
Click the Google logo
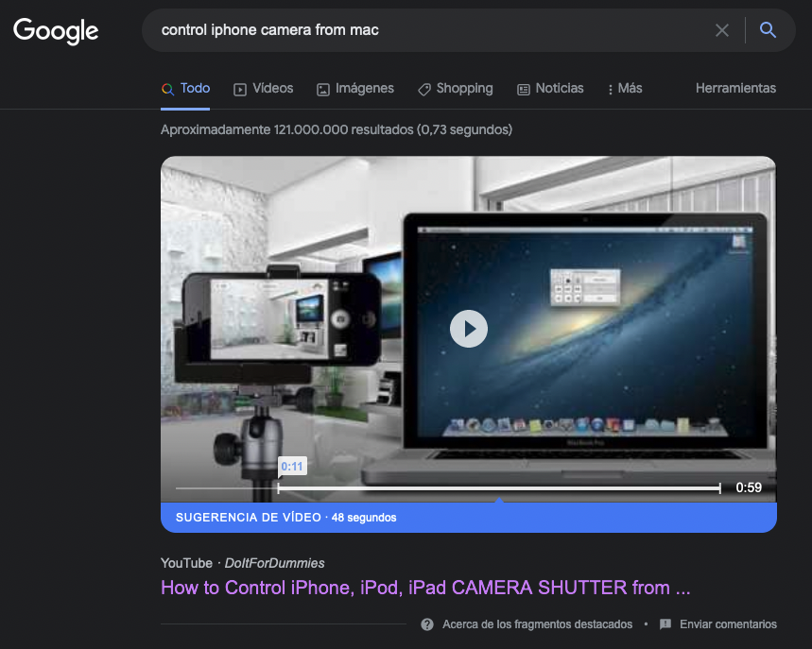[56, 31]
